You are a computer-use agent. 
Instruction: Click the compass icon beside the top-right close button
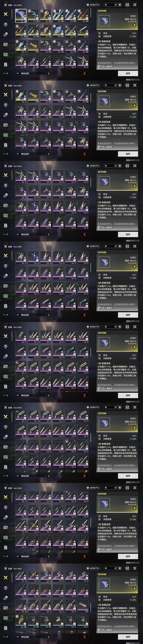127,5
